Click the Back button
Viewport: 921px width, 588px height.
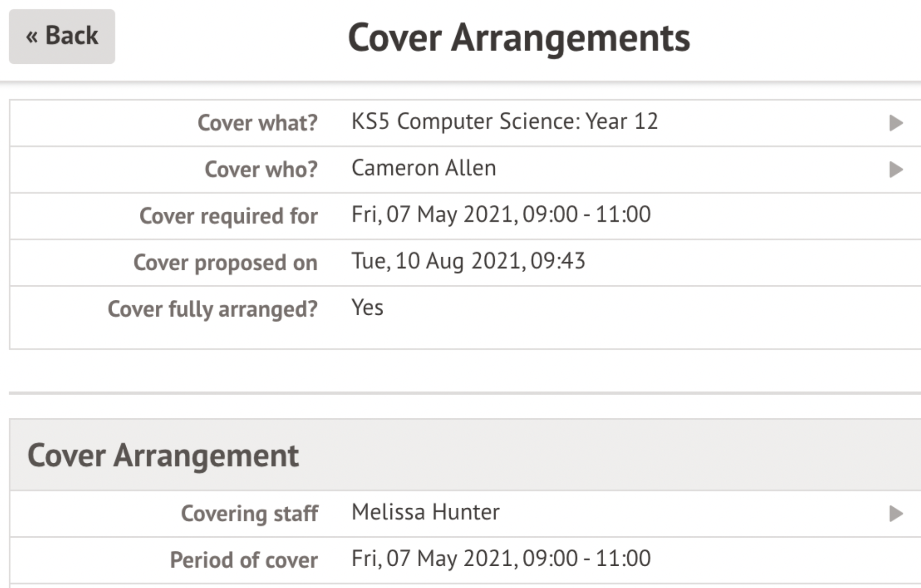tap(61, 35)
